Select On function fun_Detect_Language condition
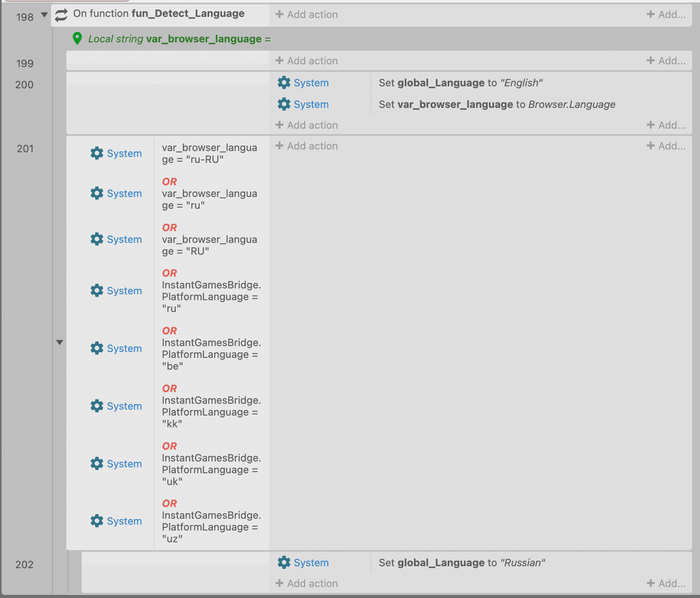 pos(159,13)
